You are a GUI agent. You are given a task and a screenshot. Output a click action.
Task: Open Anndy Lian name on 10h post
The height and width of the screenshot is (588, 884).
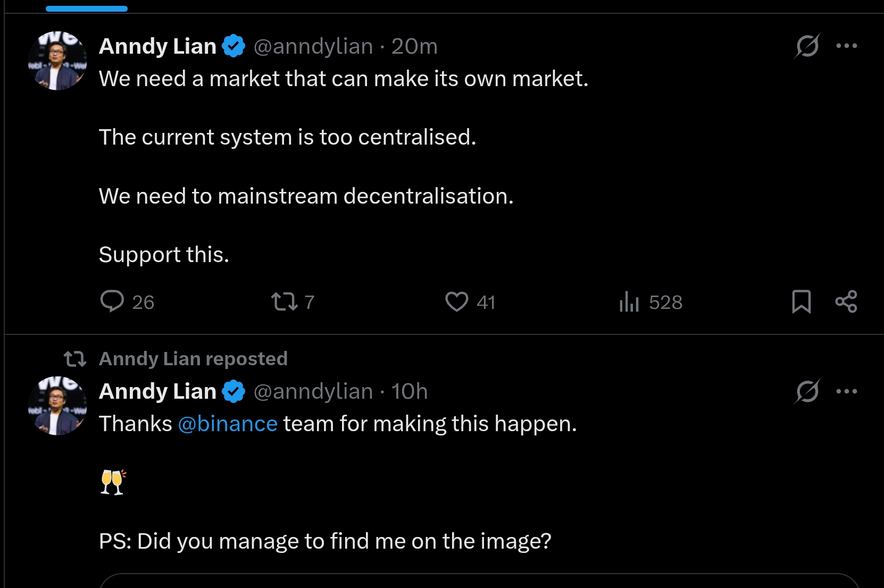click(x=157, y=391)
